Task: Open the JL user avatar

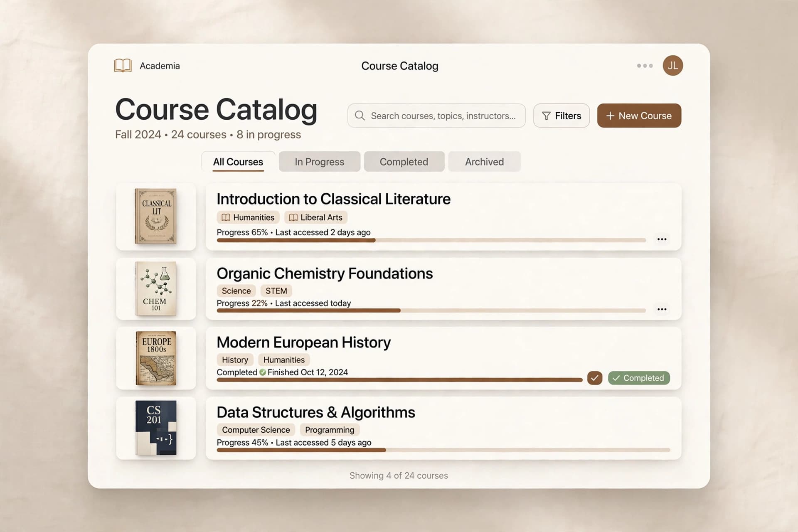Action: click(672, 66)
